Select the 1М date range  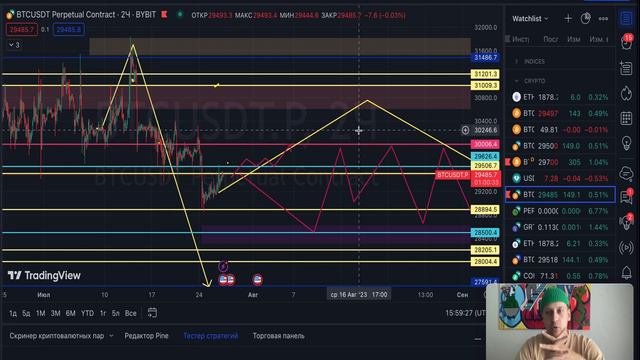click(40, 313)
